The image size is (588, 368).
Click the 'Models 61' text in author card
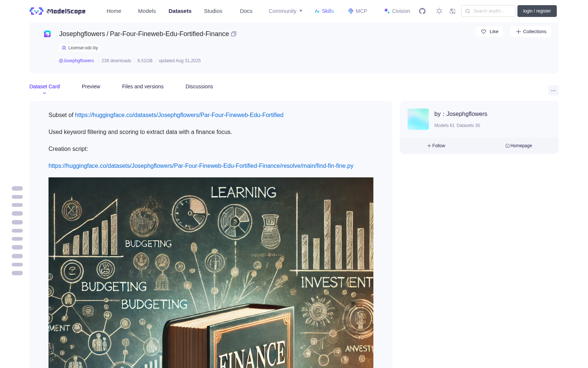pos(444,125)
